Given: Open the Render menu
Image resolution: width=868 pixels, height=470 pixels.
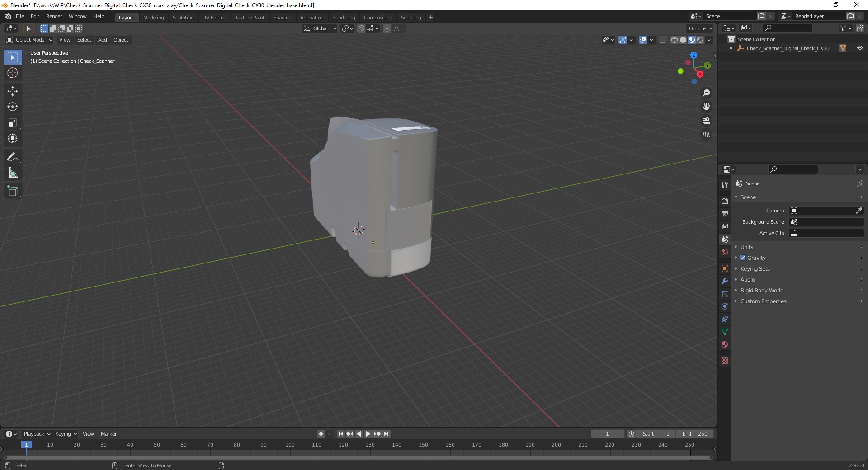Looking at the screenshot, I should coord(54,16).
